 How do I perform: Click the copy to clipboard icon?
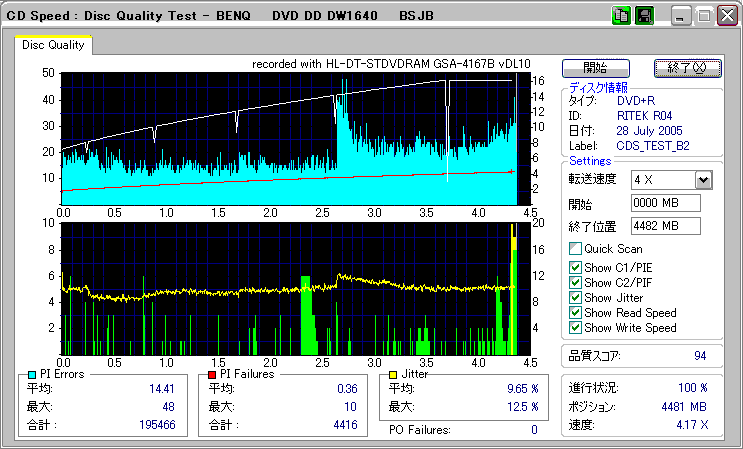click(620, 16)
